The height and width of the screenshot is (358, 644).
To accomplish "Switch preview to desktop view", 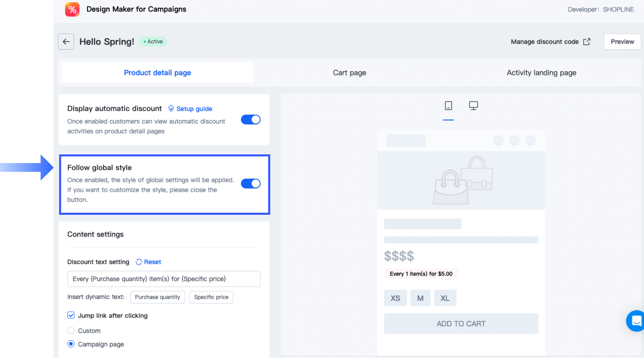I will point(473,105).
